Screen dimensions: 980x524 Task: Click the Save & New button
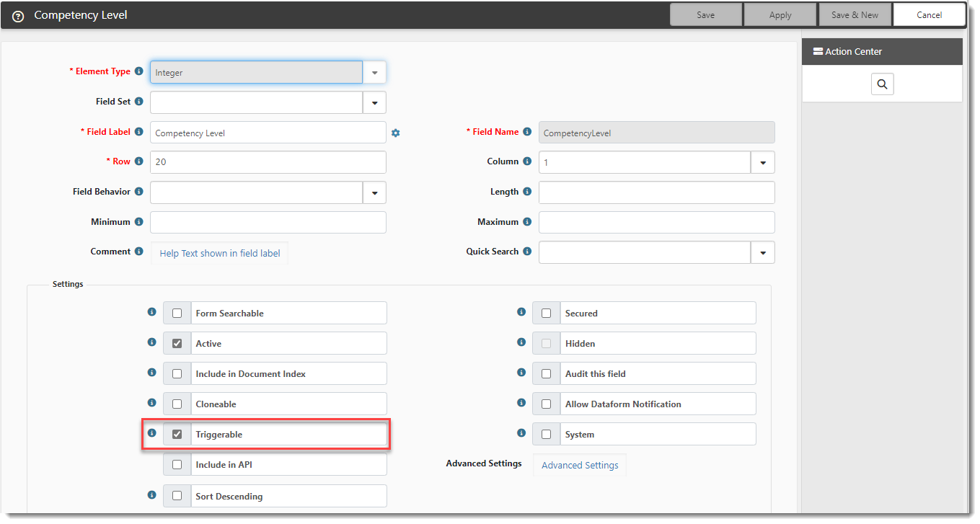tap(855, 15)
